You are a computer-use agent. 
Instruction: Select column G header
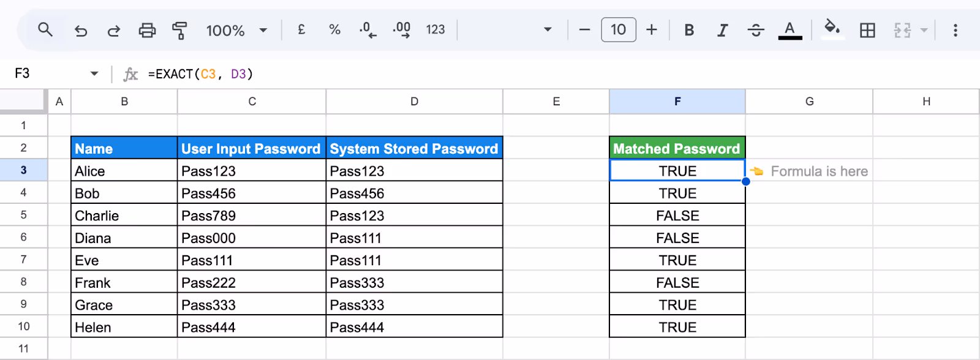809,102
